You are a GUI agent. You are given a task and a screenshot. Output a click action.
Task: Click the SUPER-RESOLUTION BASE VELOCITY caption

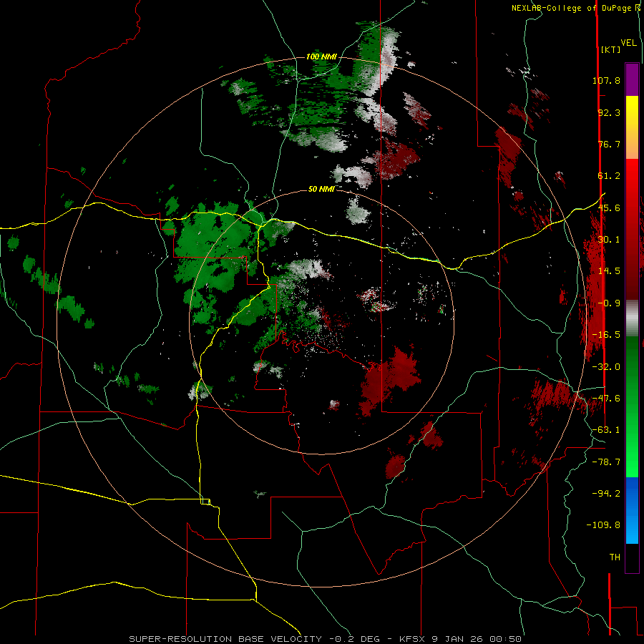click(x=326, y=639)
